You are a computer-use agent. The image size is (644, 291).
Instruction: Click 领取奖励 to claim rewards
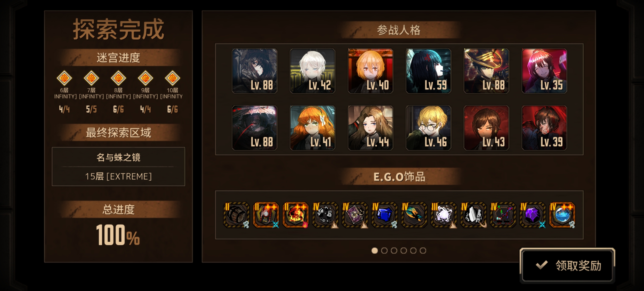pyautogui.click(x=567, y=265)
